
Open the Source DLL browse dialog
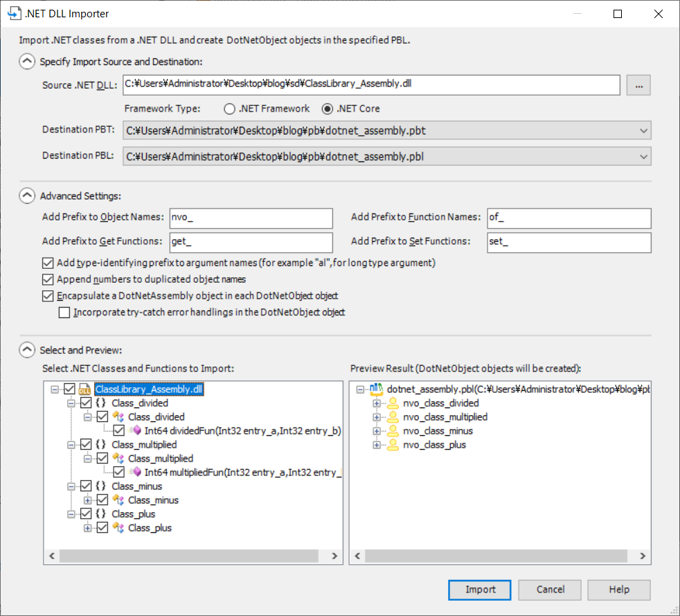point(638,85)
